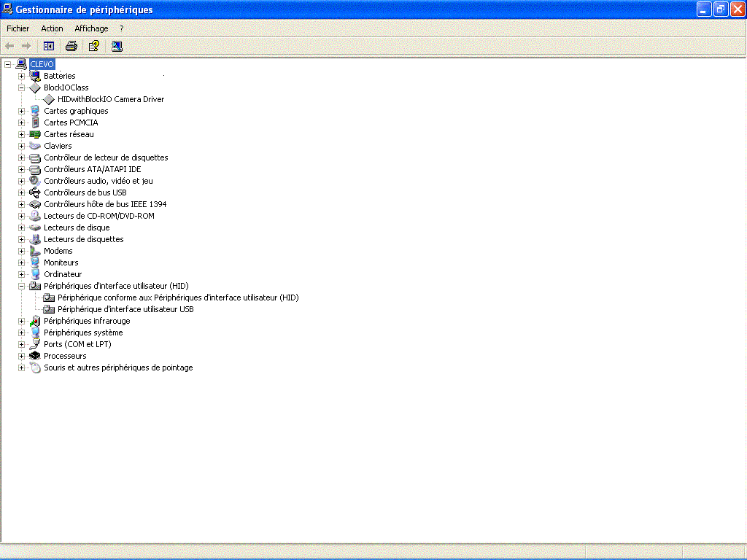The height and width of the screenshot is (560, 747).
Task: Click the Cartes graphiques category icon
Action: coord(35,111)
